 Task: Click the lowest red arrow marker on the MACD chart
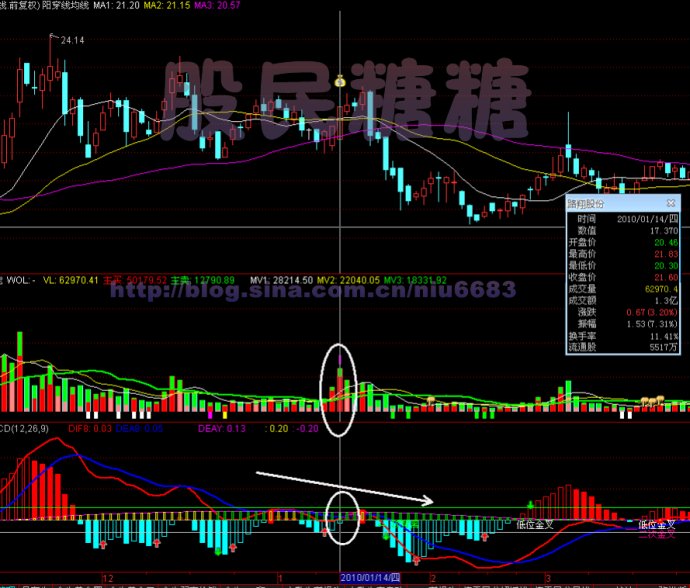coord(416,561)
